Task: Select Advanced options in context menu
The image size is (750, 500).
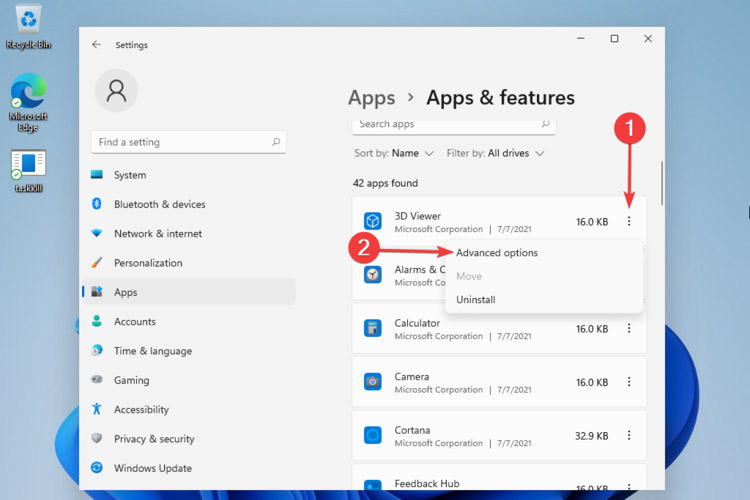Action: [x=497, y=253]
